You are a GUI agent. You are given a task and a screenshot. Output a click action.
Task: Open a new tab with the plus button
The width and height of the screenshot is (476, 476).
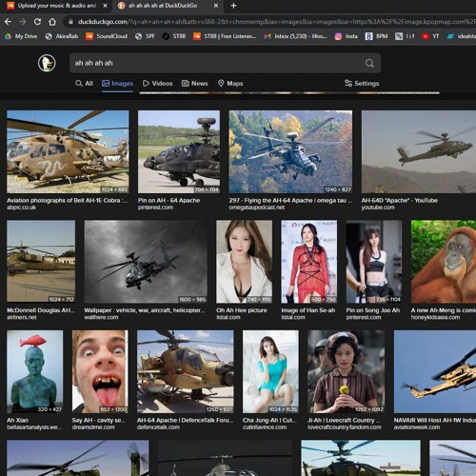(233, 6)
